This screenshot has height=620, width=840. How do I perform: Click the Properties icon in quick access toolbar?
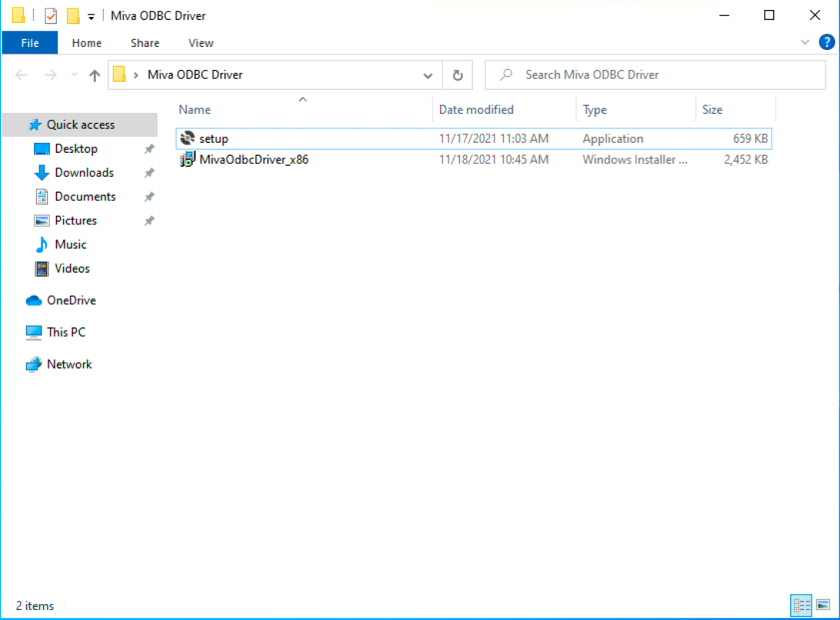tap(51, 15)
